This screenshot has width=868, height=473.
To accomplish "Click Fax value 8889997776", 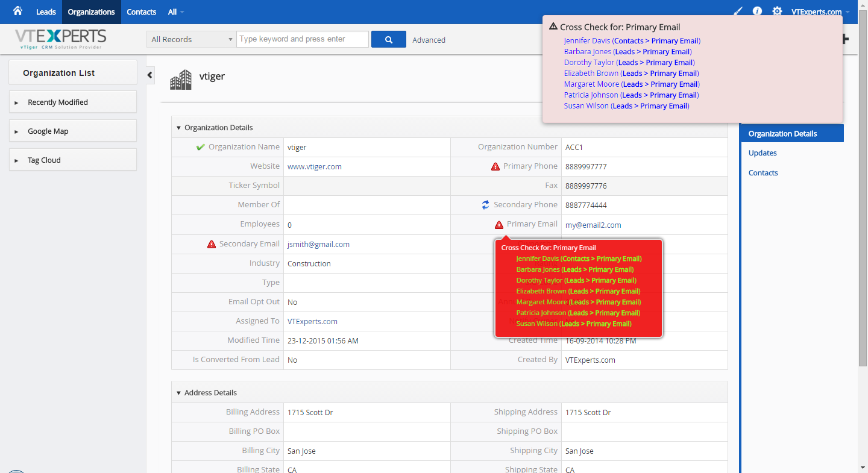I will coord(586,186).
